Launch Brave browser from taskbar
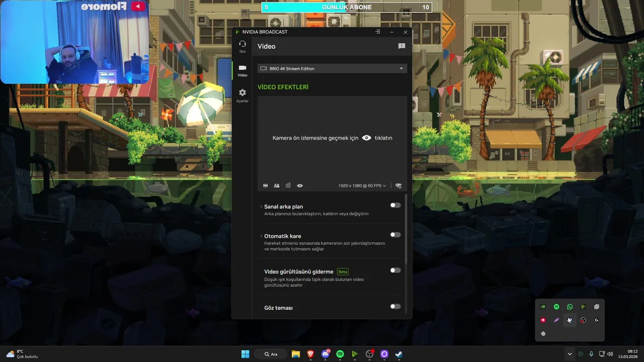 (310, 354)
